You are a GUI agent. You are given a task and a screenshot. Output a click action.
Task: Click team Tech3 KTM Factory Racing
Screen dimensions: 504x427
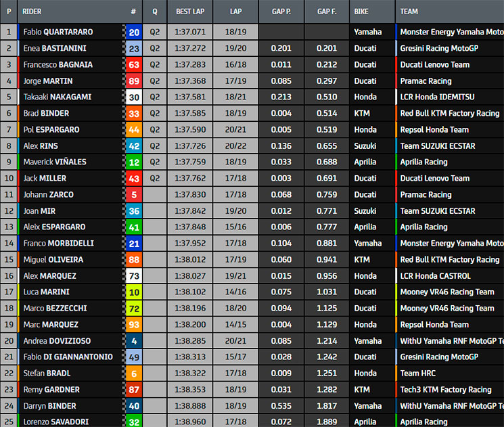(x=446, y=389)
